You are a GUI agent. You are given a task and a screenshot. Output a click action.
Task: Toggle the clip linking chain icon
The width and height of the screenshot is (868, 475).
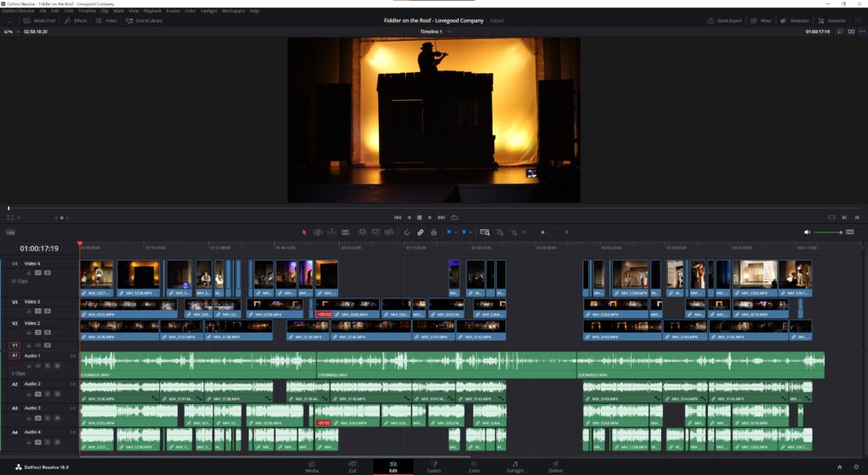click(x=420, y=232)
